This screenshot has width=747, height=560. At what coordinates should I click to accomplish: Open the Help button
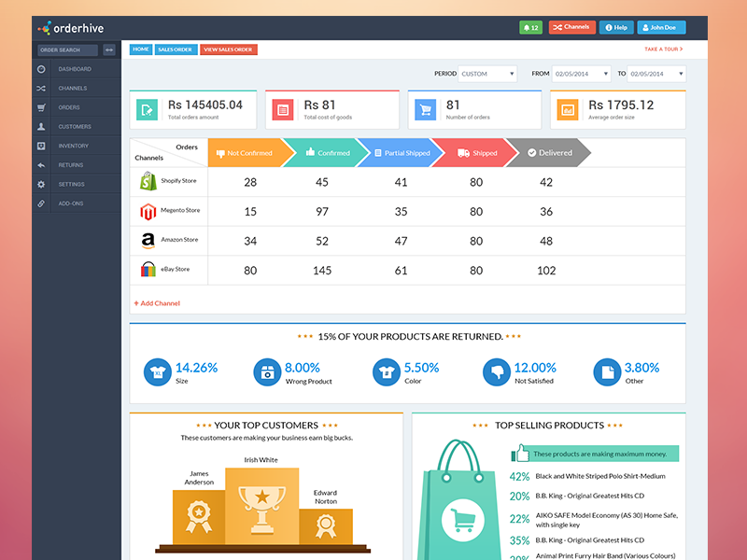click(x=616, y=28)
